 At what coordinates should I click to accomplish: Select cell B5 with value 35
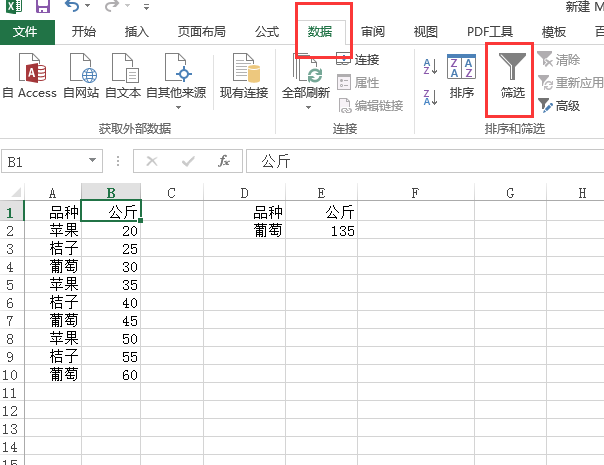click(111, 284)
